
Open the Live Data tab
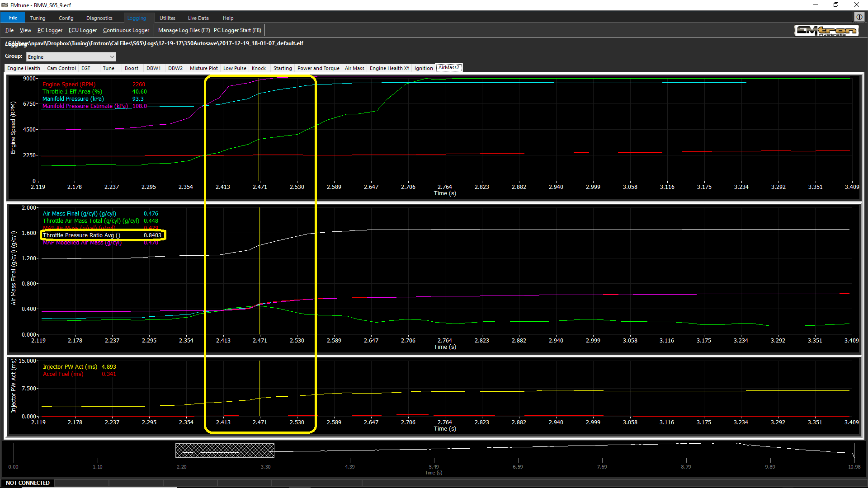(198, 18)
